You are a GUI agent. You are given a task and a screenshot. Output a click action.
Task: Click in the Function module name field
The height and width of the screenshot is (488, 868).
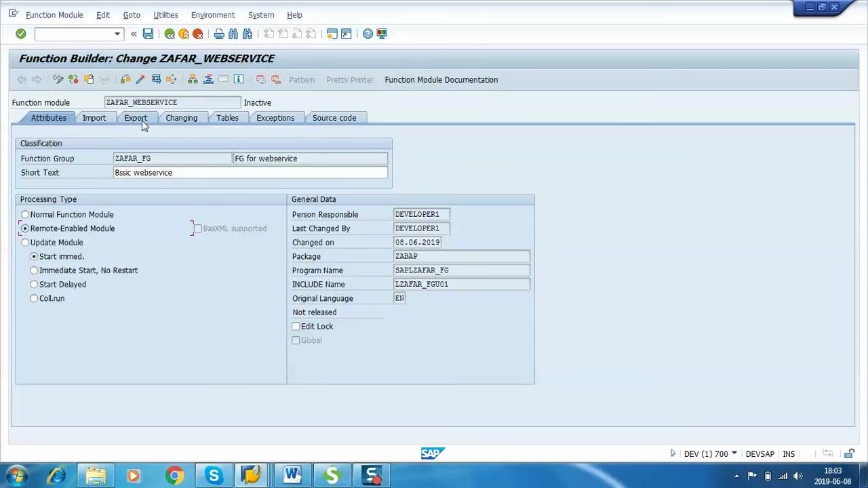172,102
